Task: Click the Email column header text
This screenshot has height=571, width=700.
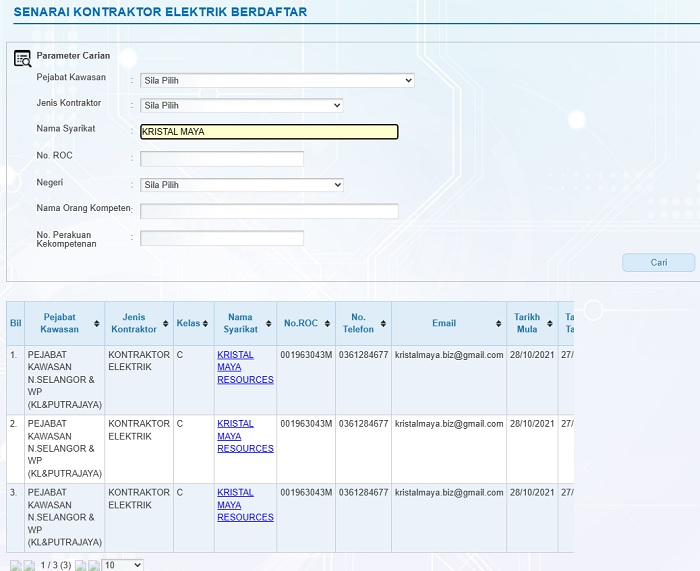Action: click(x=444, y=323)
